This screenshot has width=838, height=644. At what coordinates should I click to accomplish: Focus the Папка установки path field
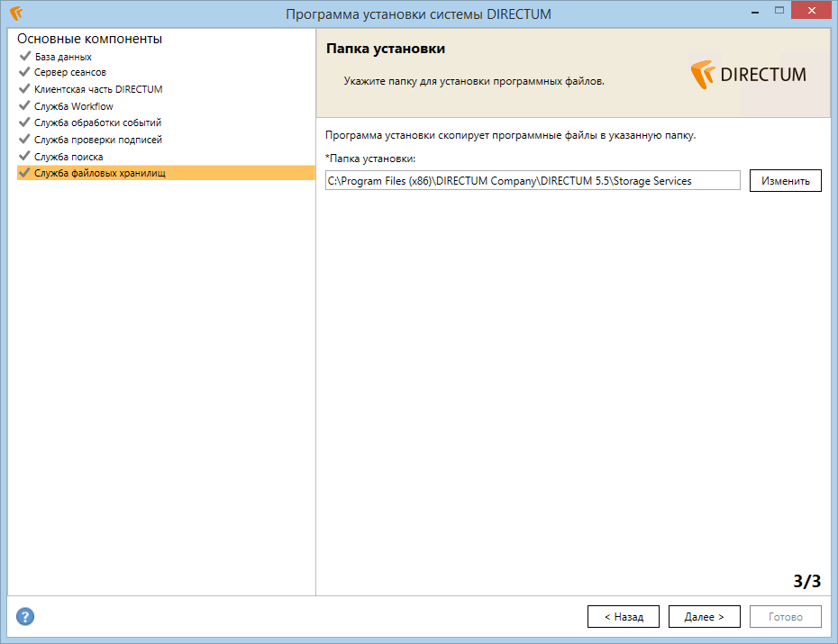pyautogui.click(x=533, y=180)
